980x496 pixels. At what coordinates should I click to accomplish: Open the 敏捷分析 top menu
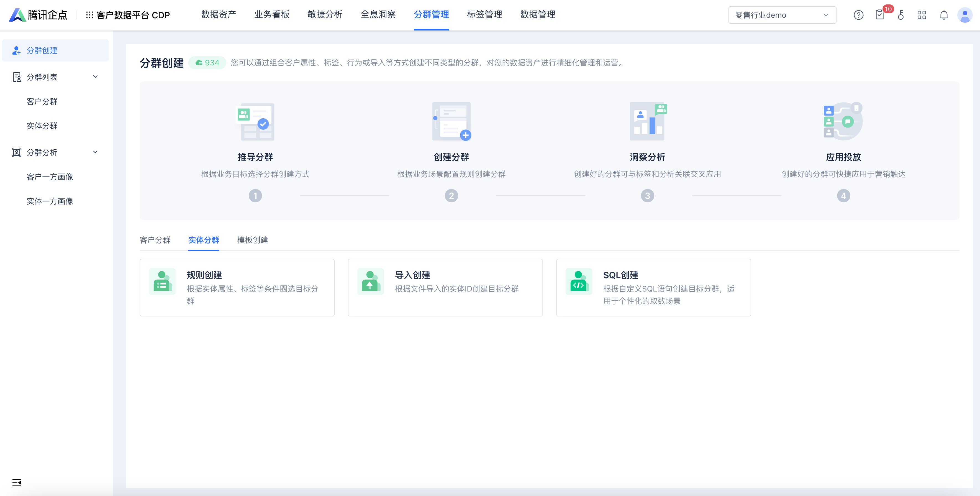click(325, 15)
